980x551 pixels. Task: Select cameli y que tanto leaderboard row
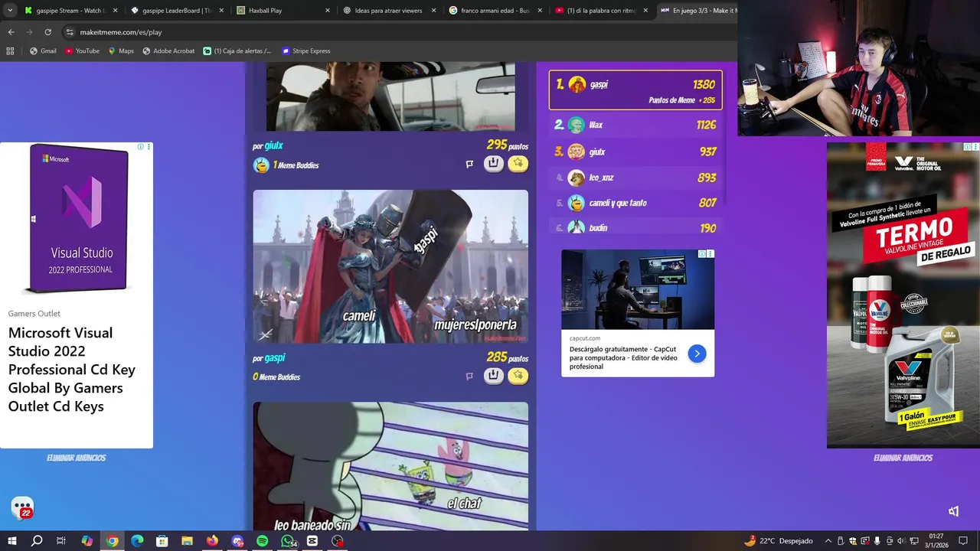pyautogui.click(x=635, y=203)
